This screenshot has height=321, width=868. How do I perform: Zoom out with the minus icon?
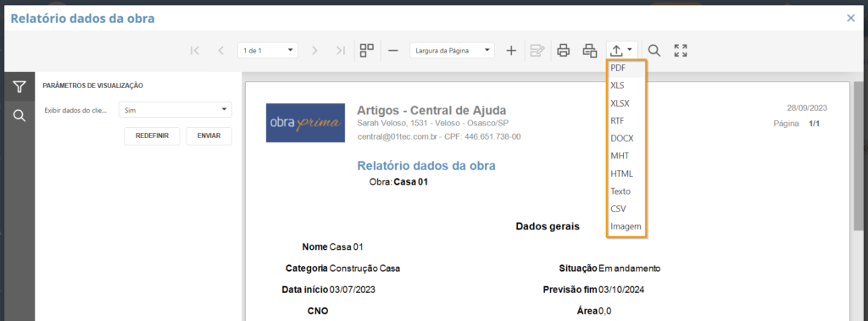393,50
